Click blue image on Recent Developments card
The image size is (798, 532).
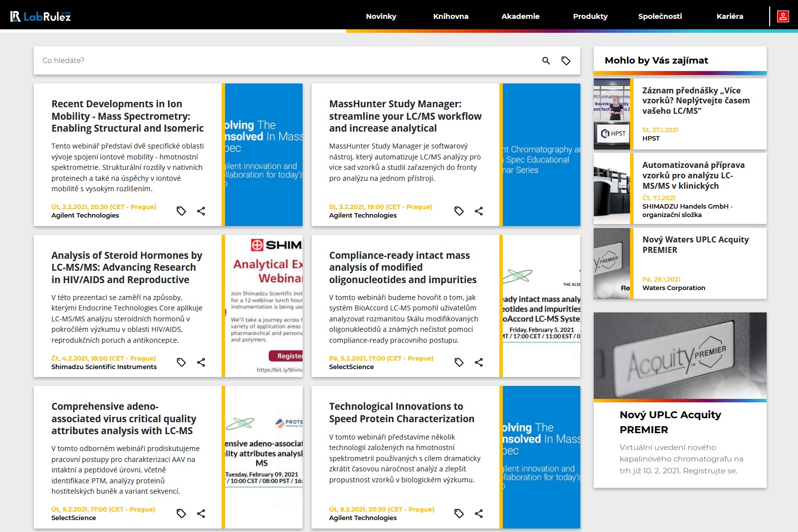point(264,154)
